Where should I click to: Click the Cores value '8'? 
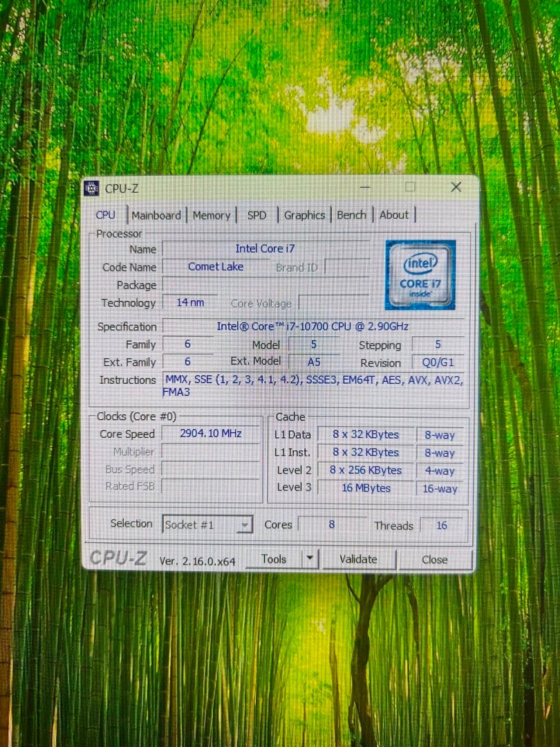click(332, 524)
